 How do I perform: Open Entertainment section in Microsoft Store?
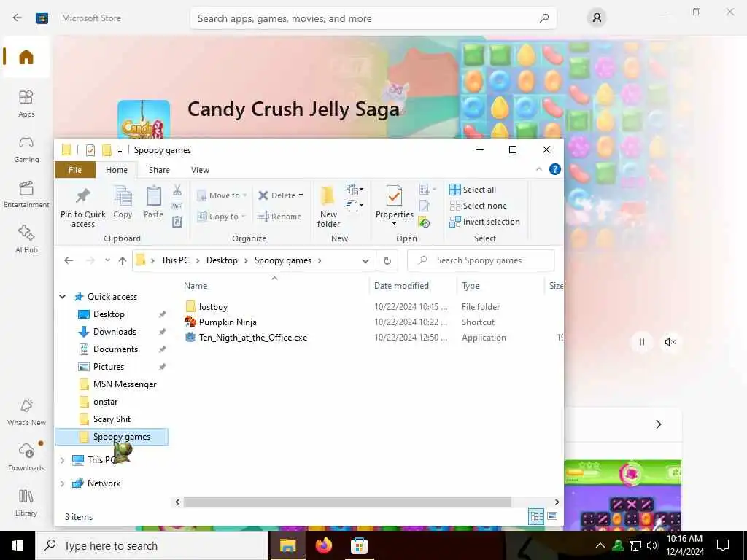coord(26,194)
